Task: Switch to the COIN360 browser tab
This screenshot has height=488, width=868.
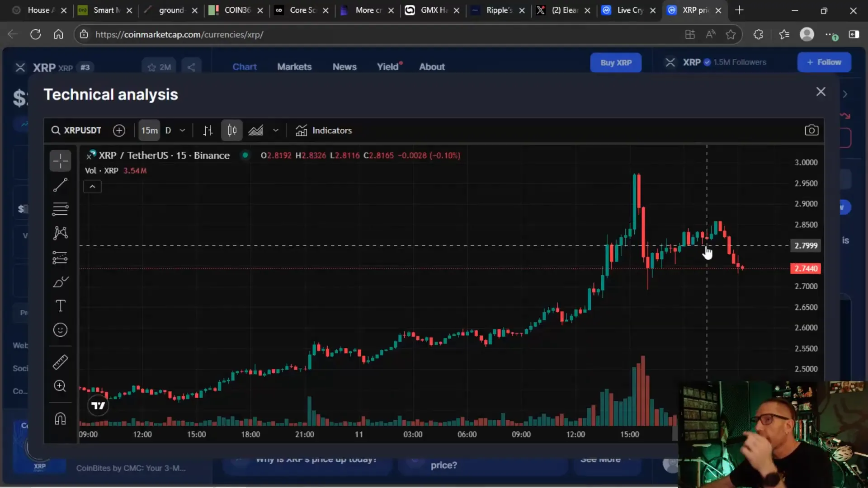Action: (236, 10)
